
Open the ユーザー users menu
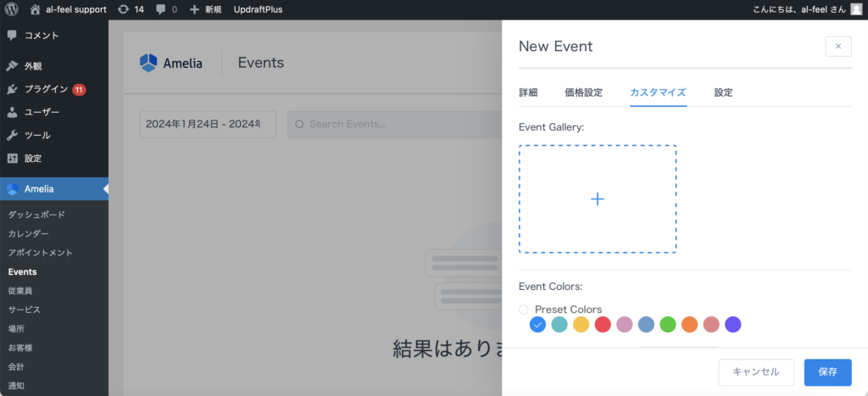coord(42,112)
